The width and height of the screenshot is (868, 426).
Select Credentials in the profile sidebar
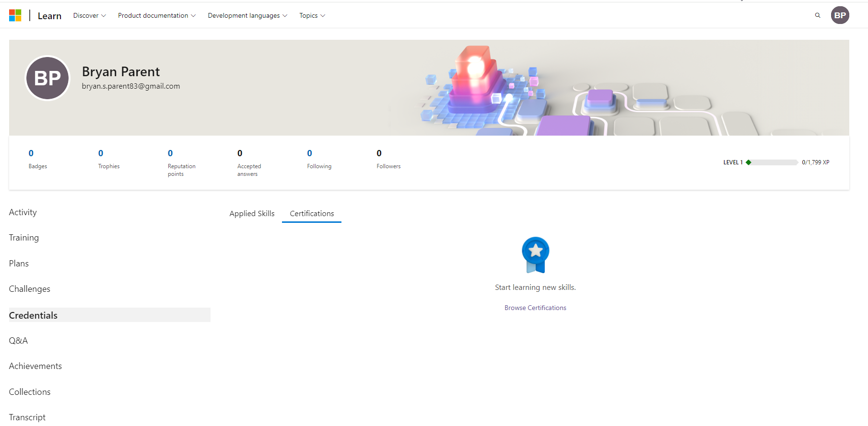coord(110,315)
